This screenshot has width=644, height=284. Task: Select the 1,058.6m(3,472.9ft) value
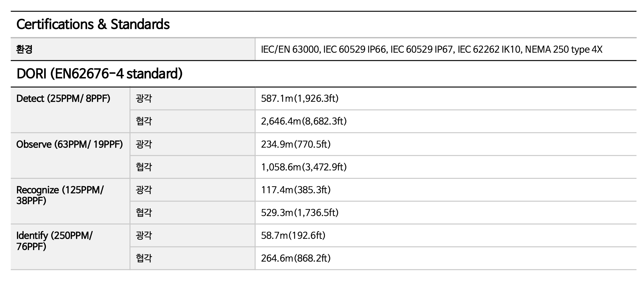coord(304,167)
